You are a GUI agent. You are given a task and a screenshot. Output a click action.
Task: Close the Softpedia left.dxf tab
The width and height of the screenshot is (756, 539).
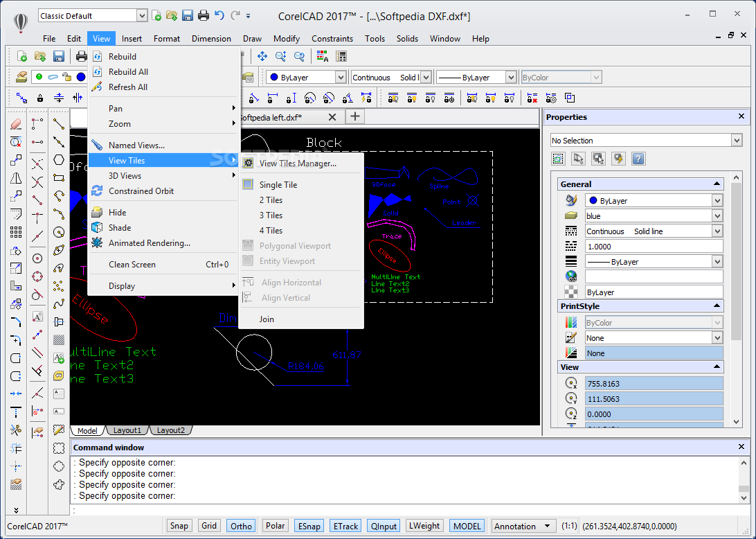pos(332,117)
